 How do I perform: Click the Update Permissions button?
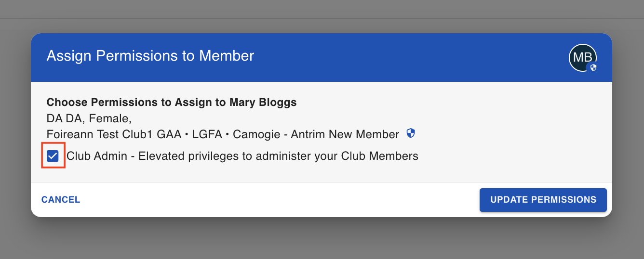pyautogui.click(x=543, y=200)
